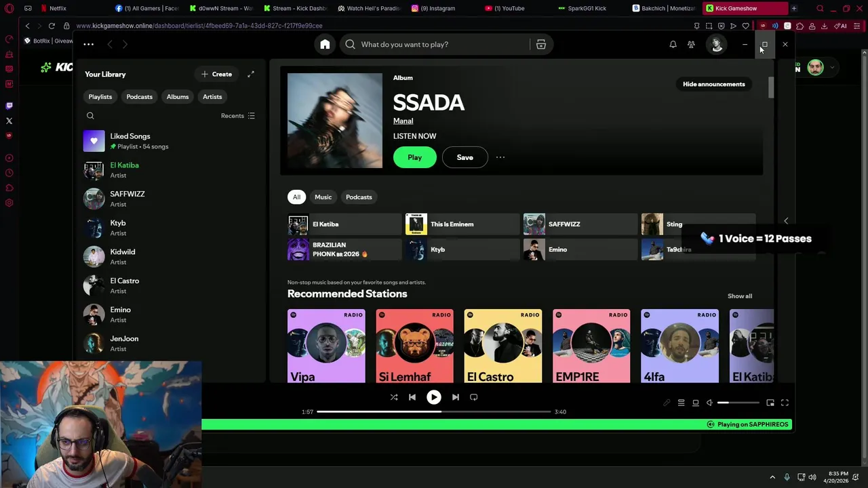Open JenJoon artist in library
This screenshot has height=488, width=868.
pyautogui.click(x=170, y=344)
